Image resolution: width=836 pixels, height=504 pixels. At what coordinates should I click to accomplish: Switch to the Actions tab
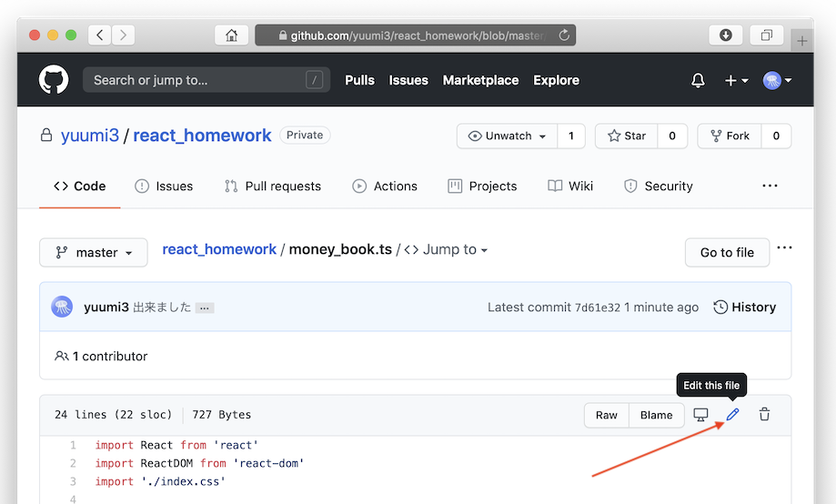[385, 186]
